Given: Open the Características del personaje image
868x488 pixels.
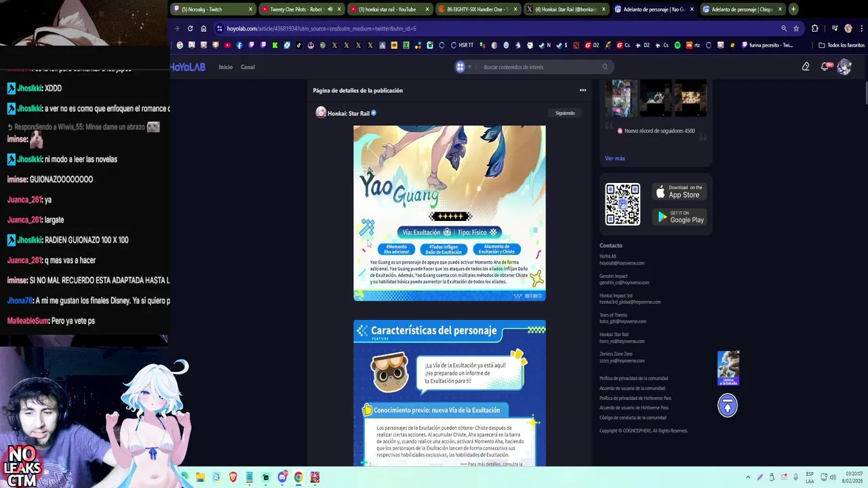Looking at the screenshot, I should pyautogui.click(x=450, y=393).
